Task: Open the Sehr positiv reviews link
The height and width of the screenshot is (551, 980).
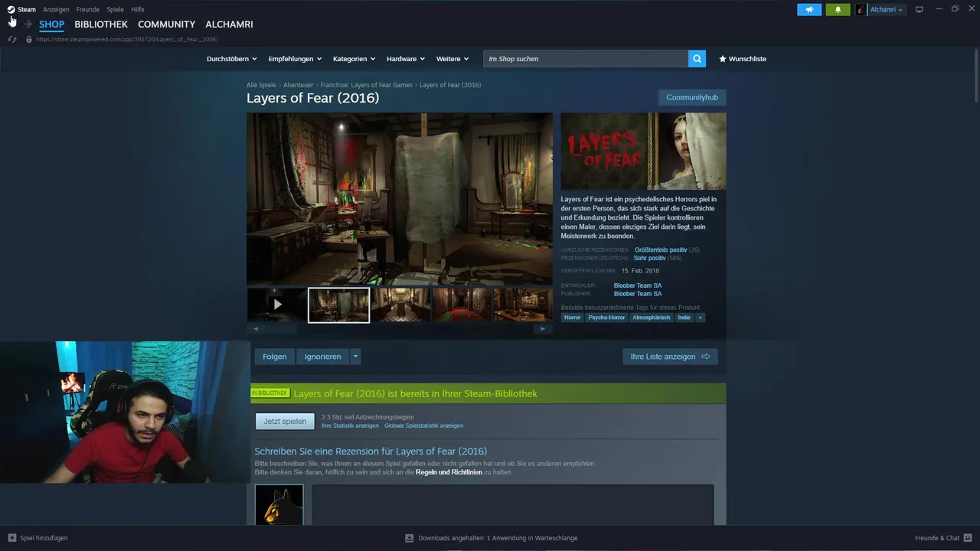Action: pyautogui.click(x=650, y=259)
